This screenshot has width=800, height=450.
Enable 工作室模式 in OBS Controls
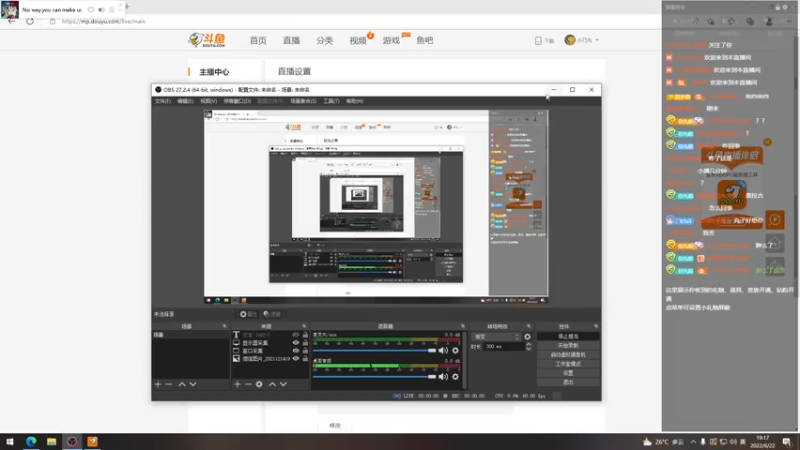[x=568, y=364]
